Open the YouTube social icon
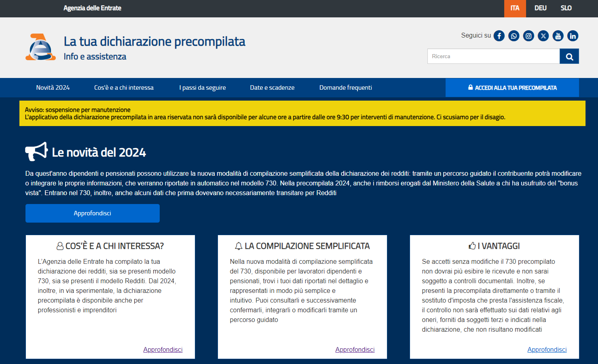Viewport: 598px width, 364px height. [x=558, y=36]
